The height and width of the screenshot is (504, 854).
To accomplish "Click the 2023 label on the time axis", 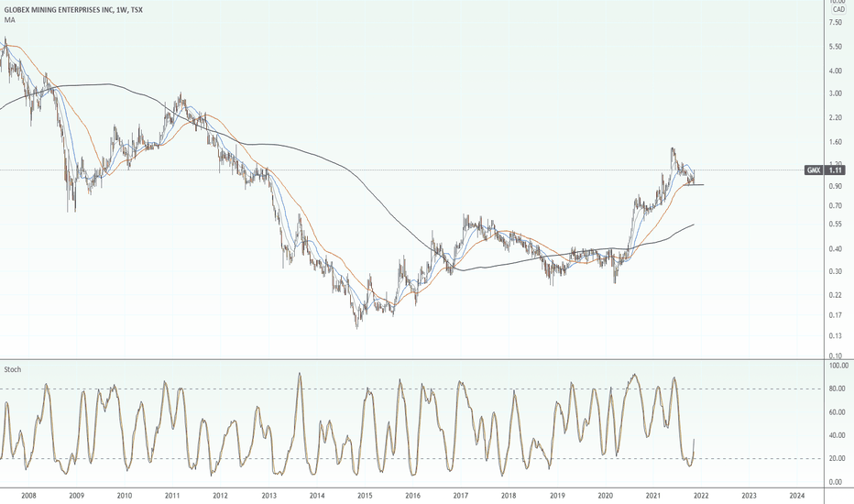I will click(x=749, y=496).
